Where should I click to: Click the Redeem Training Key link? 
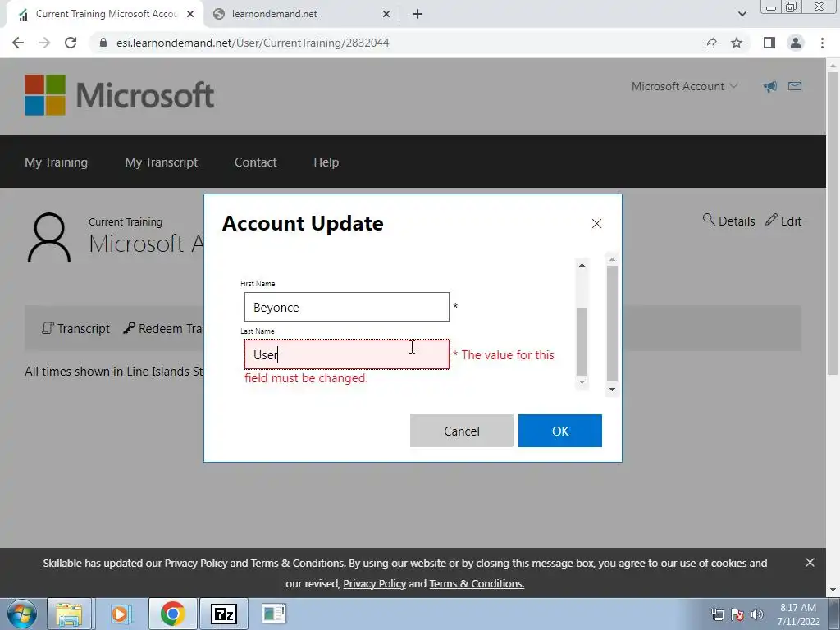pyautogui.click(x=163, y=328)
